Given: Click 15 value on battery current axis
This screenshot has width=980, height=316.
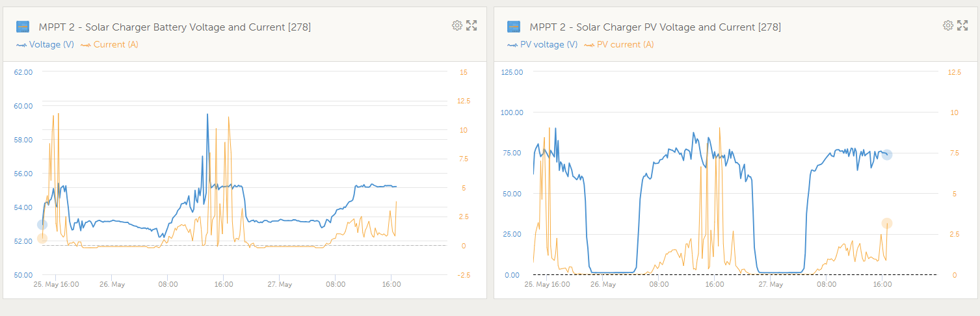Looking at the screenshot, I should [464, 72].
